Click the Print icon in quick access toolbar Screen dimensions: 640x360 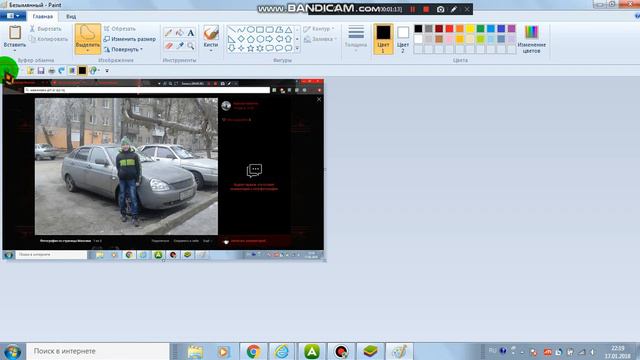click(51, 71)
